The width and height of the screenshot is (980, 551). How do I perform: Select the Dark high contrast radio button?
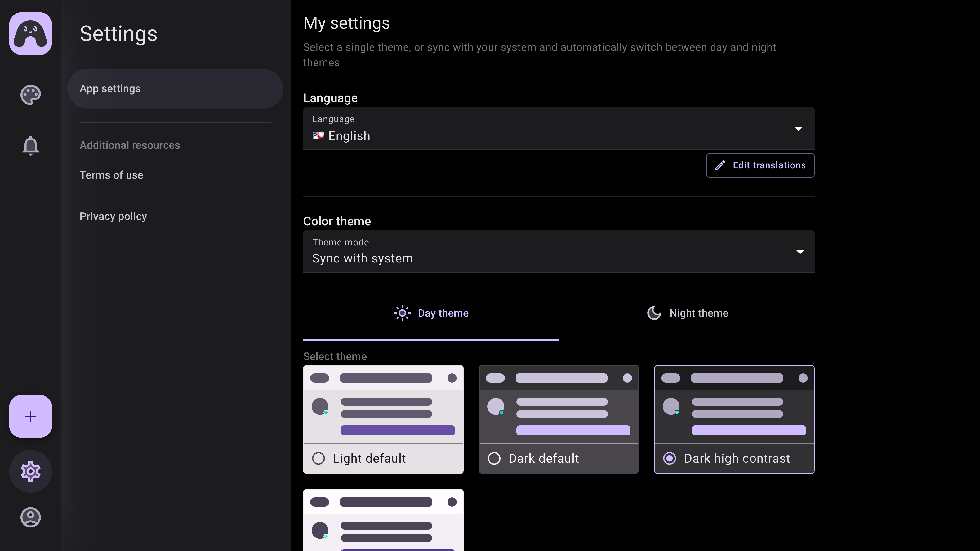(670, 458)
